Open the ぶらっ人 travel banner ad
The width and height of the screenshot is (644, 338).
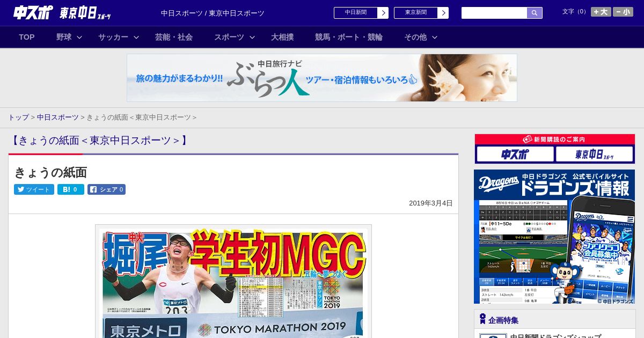[x=322, y=78]
